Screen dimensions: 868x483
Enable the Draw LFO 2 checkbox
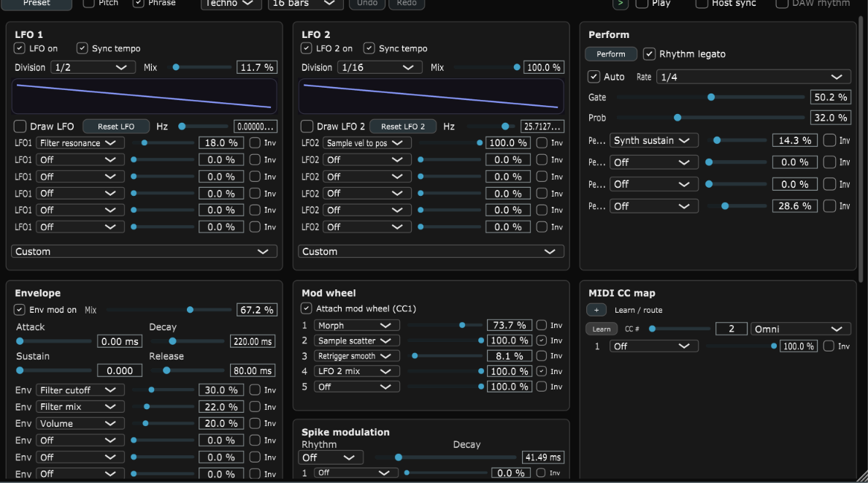coord(307,126)
